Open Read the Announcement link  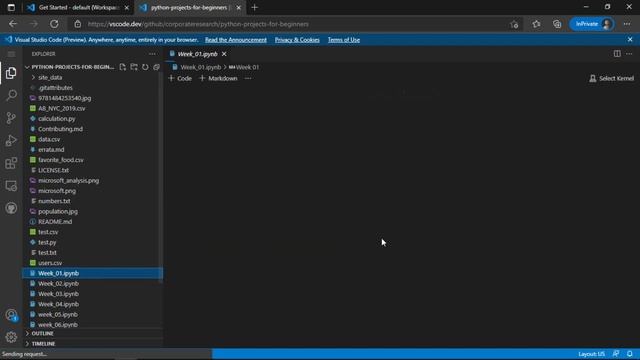(236, 40)
